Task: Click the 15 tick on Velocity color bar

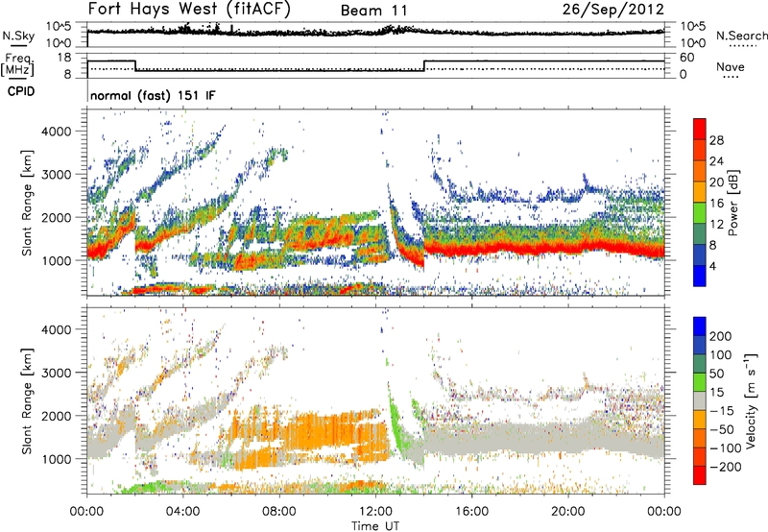Action: (716, 392)
